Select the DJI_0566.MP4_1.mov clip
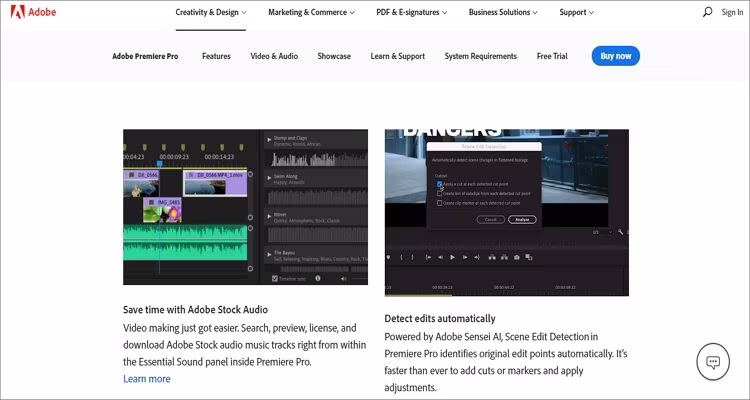 tap(215, 184)
